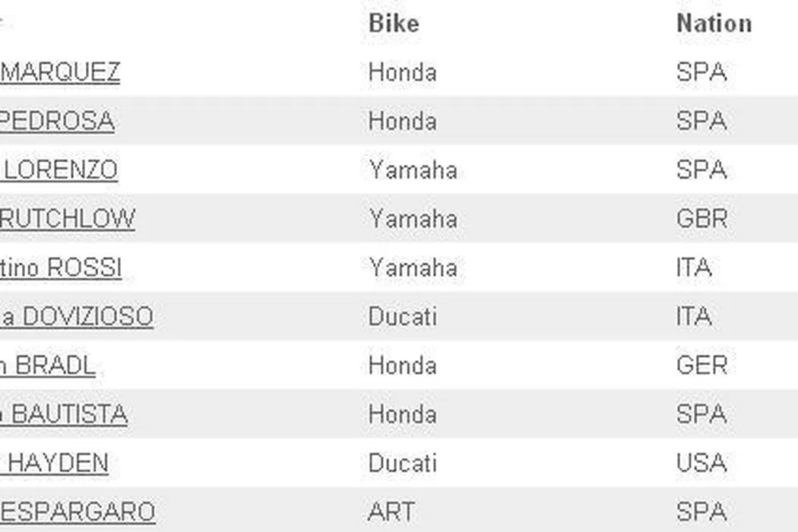The width and height of the screenshot is (798, 532).
Task: Select the ART bike cell
Action: [391, 511]
